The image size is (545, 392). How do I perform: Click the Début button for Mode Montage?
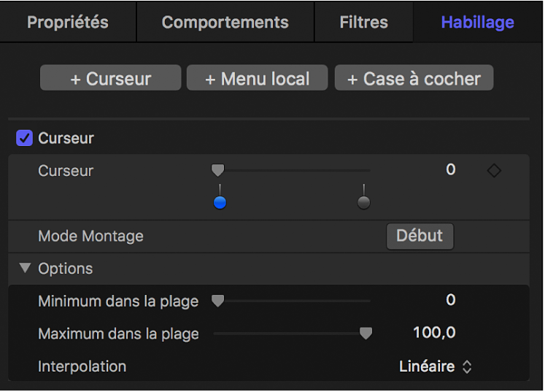[x=420, y=237]
